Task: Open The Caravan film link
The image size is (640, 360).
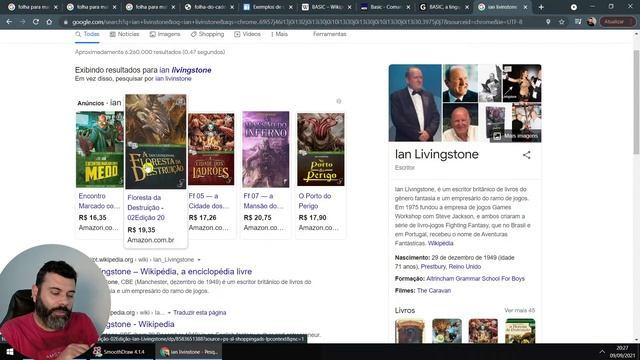Action: tap(434, 291)
